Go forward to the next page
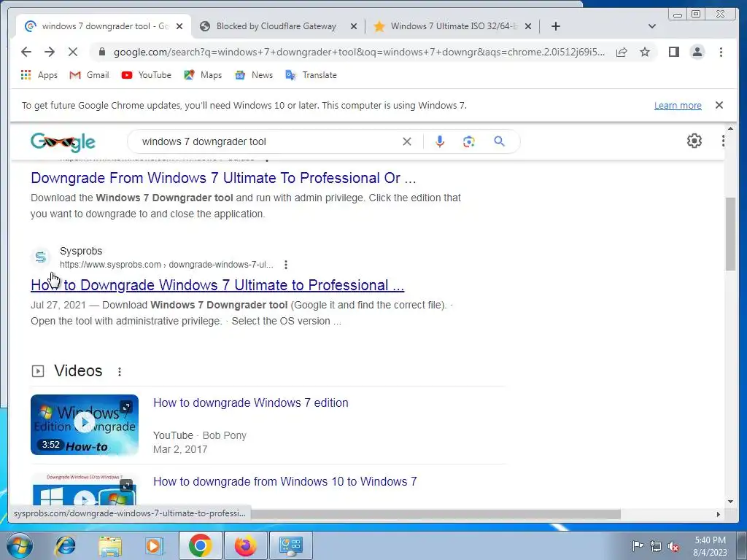Image resolution: width=747 pixels, height=560 pixels. point(50,52)
